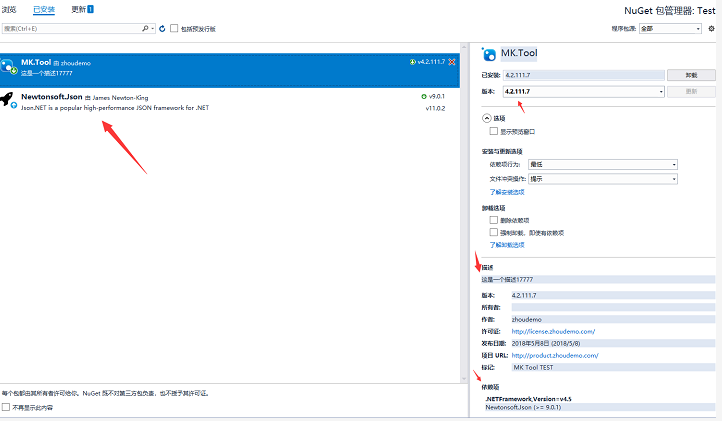Click the red X uninstall icon on MK.Tool row
The height and width of the screenshot is (421, 722).
[x=452, y=62]
